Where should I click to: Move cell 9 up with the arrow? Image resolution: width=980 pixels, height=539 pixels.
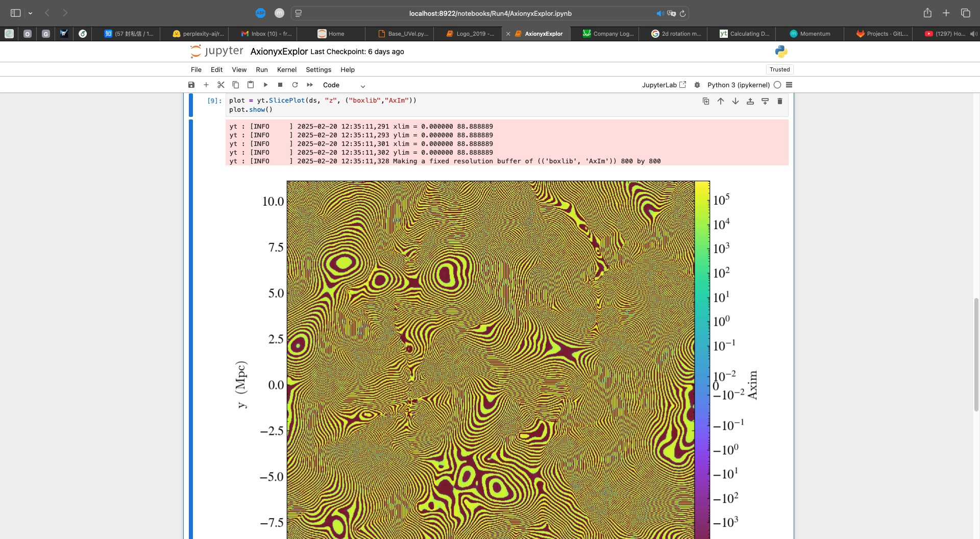click(x=721, y=101)
